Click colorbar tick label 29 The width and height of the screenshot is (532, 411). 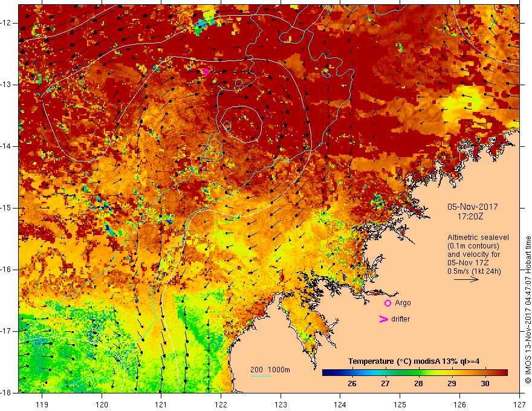click(x=452, y=384)
